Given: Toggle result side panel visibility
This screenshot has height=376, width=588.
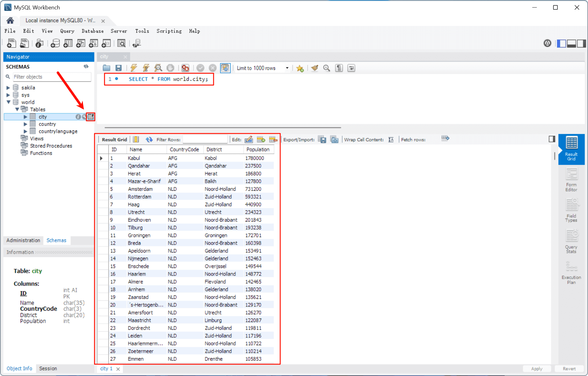Looking at the screenshot, I should (x=552, y=139).
